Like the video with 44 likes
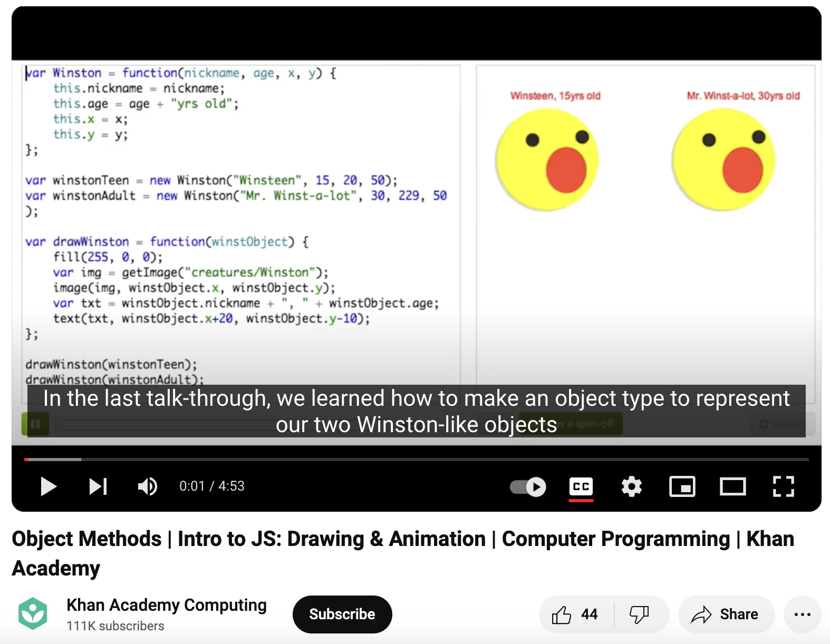Screen dimensions: 830x644 pos(576,614)
